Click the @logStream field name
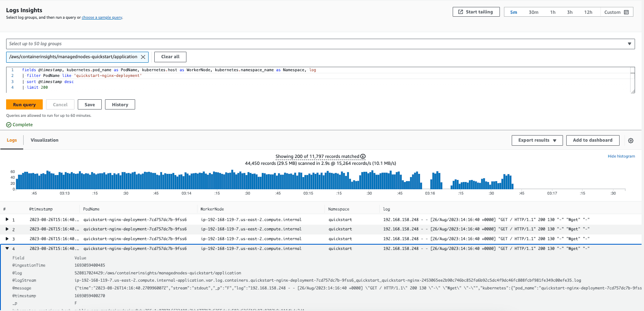The width and height of the screenshot is (644, 311). [x=24, y=280]
